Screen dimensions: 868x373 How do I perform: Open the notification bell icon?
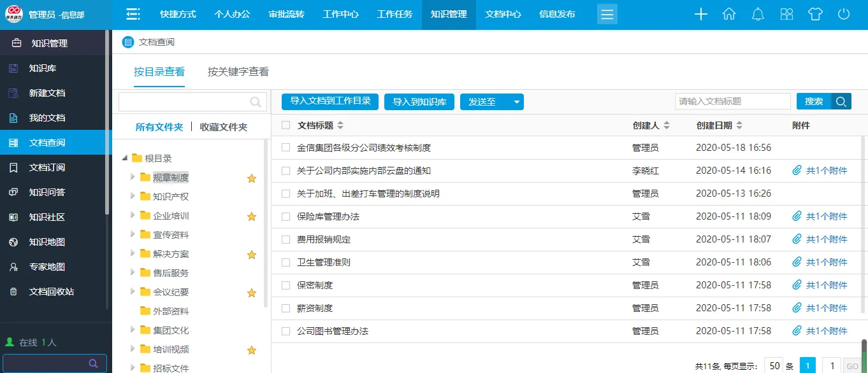coord(758,15)
